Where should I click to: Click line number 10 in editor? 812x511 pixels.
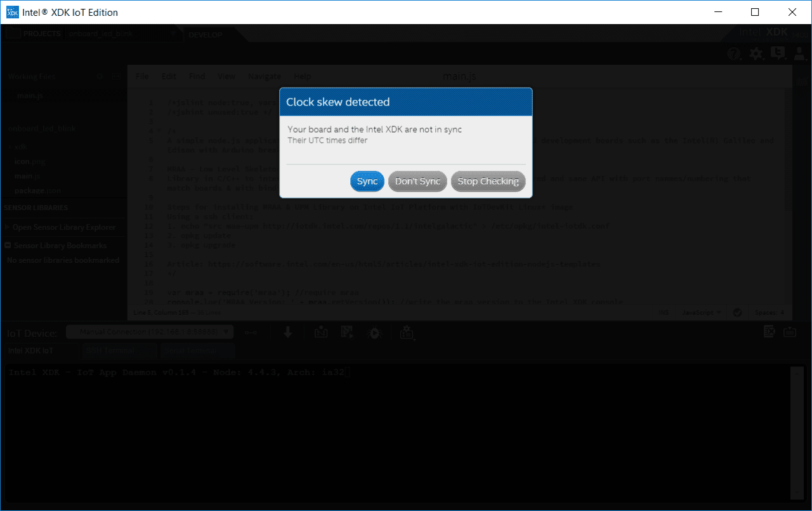coord(149,207)
